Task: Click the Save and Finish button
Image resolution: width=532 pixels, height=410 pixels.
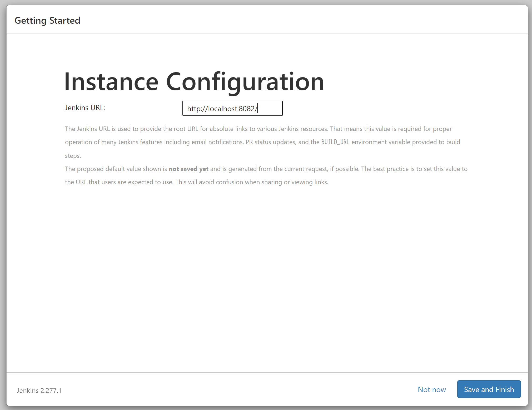Action: [x=489, y=389]
